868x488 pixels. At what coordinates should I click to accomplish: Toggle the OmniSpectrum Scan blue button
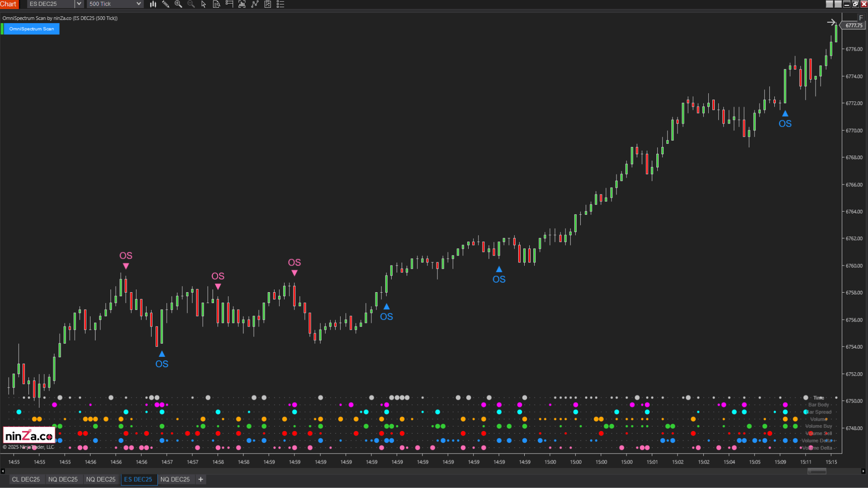(x=32, y=29)
